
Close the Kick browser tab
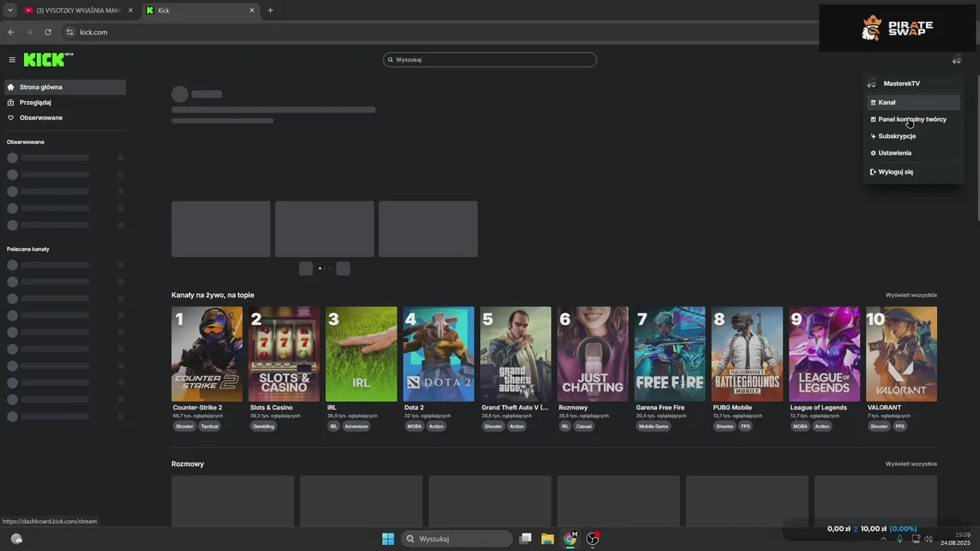[252, 10]
